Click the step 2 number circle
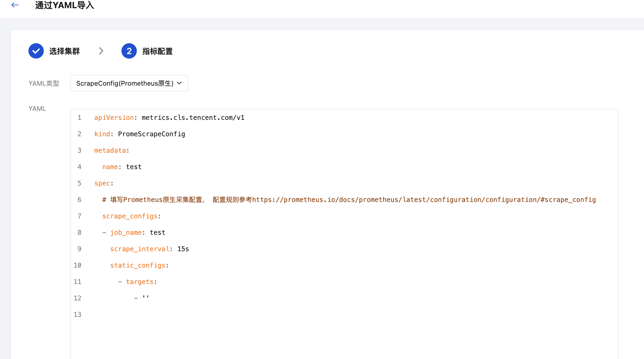This screenshot has width=644, height=359. point(129,51)
